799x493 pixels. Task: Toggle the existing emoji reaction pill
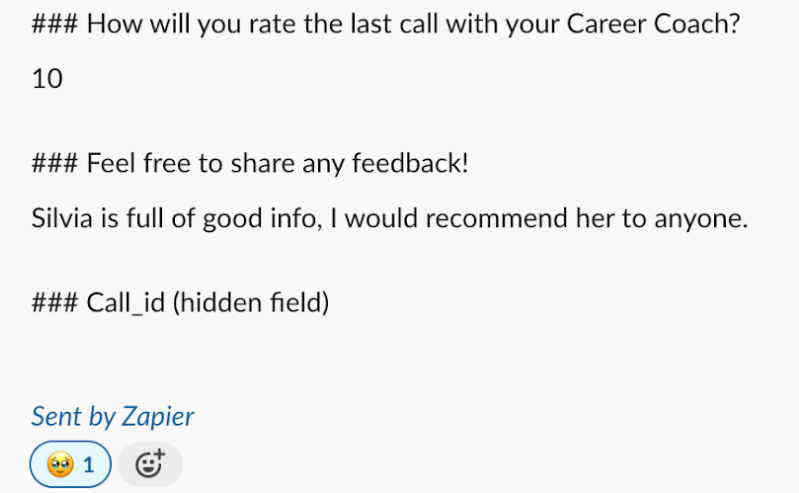coord(70,464)
